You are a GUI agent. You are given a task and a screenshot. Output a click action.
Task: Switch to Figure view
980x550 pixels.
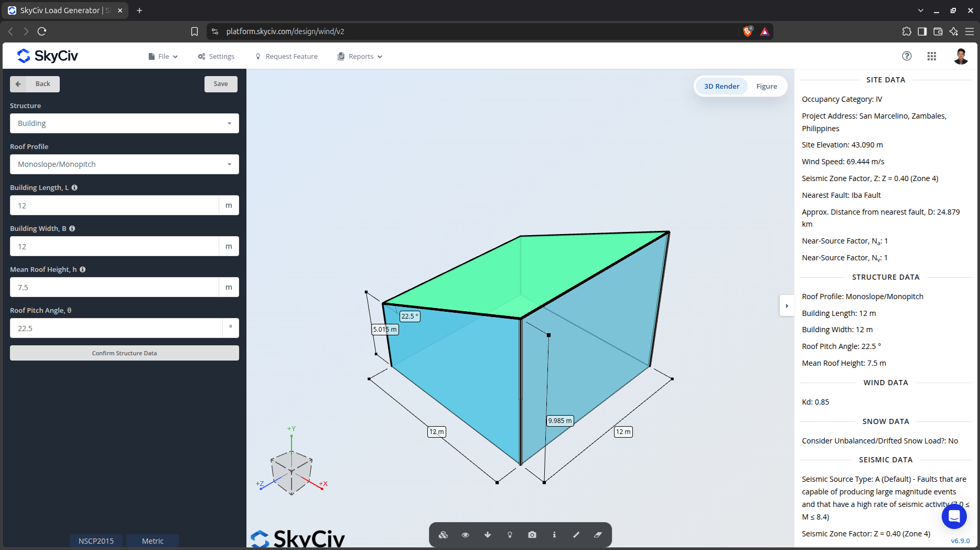click(x=767, y=86)
